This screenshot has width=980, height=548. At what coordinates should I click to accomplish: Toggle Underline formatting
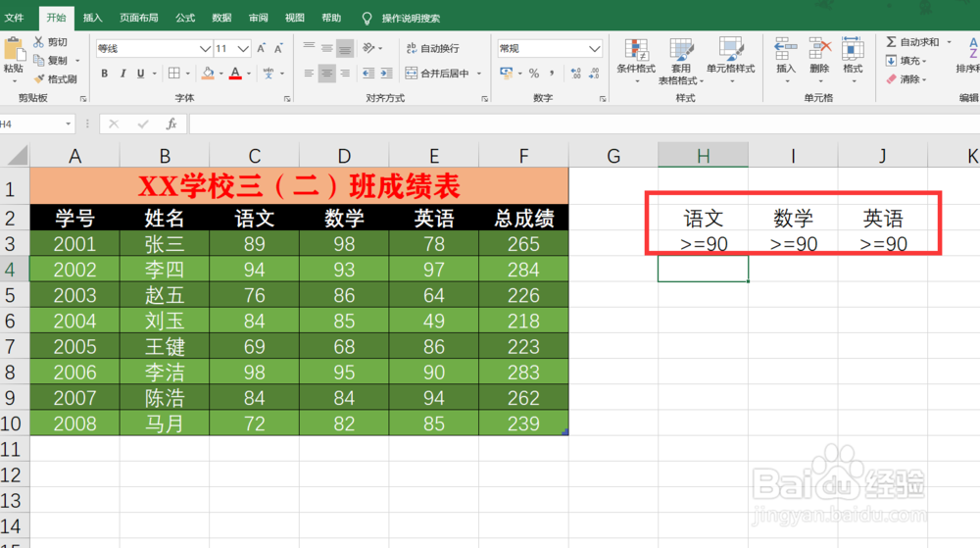pos(140,74)
